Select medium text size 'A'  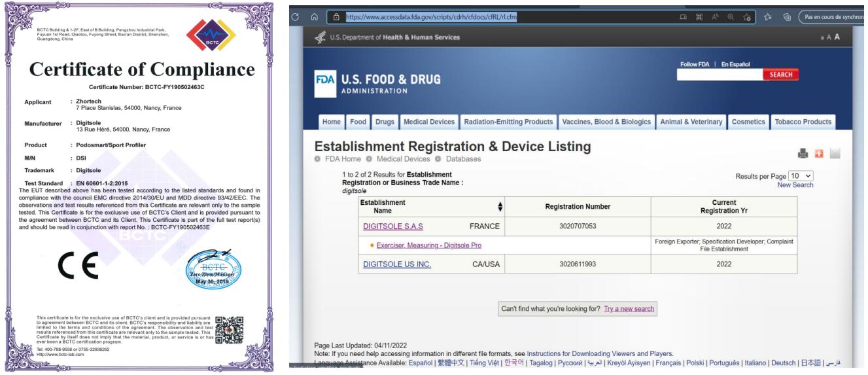pyautogui.click(x=829, y=38)
